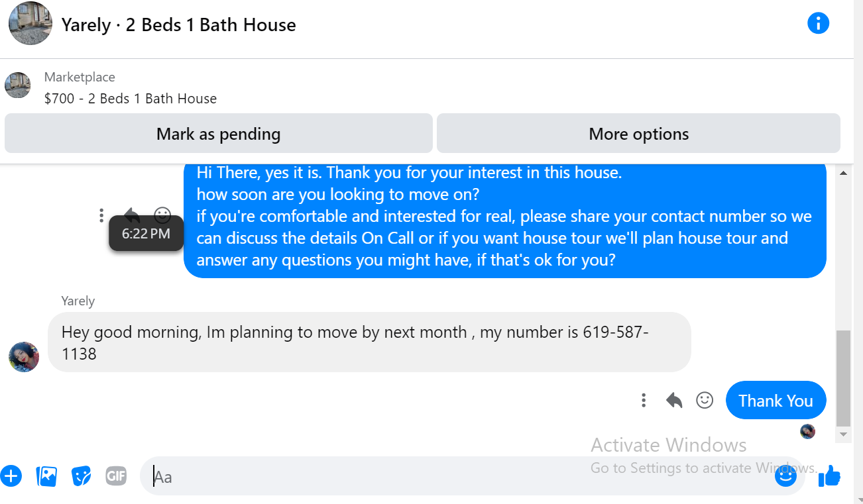Open emoji picker in message field

click(785, 476)
